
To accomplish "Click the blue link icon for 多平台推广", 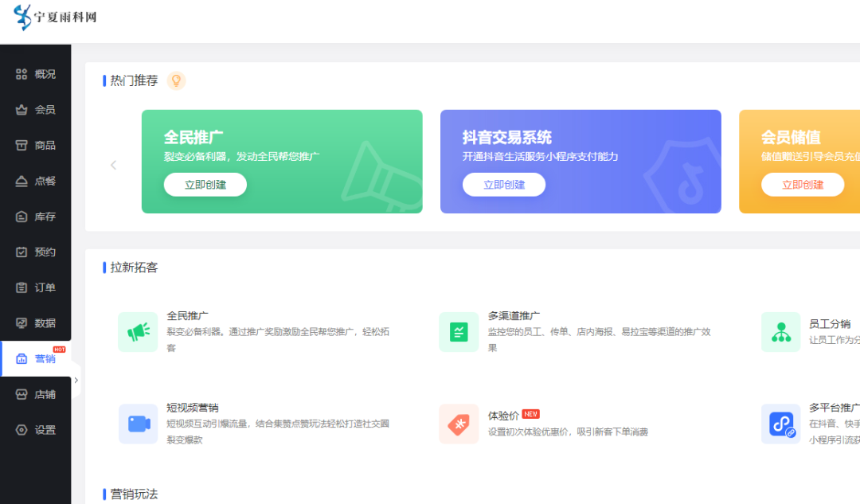I will [781, 424].
